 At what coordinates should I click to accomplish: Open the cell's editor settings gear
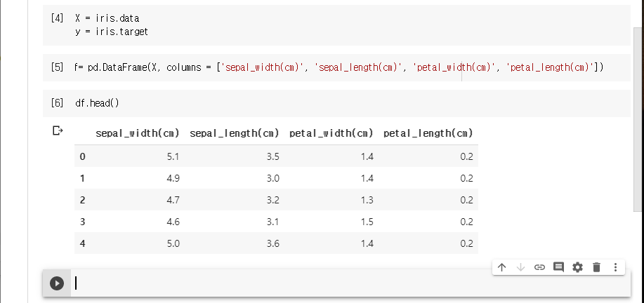tap(577, 267)
